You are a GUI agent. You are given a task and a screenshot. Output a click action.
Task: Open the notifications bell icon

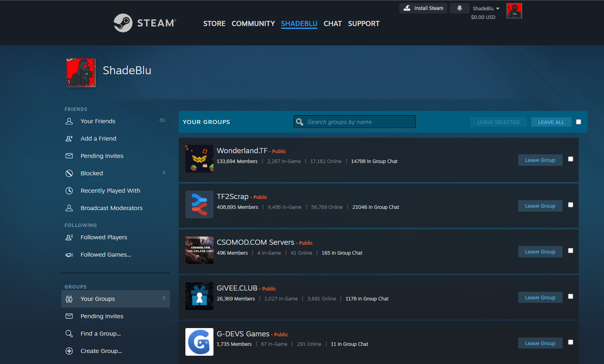(459, 8)
